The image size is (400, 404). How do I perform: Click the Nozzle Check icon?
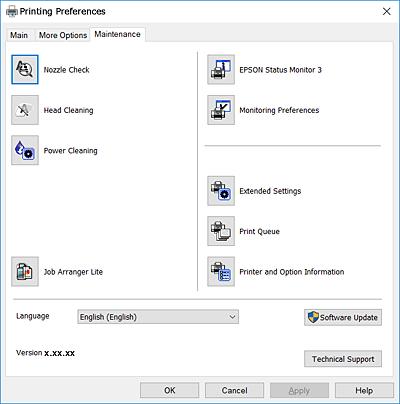click(25, 70)
